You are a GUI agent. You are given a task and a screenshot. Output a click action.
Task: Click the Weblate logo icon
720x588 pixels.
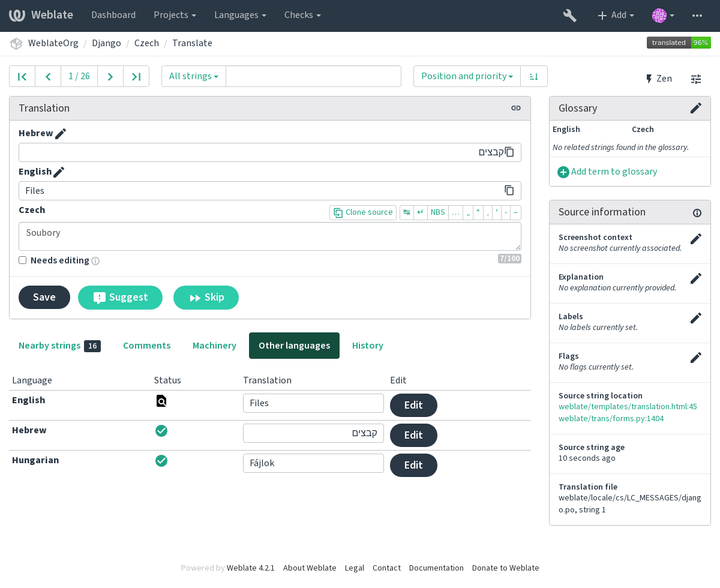tap(17, 15)
